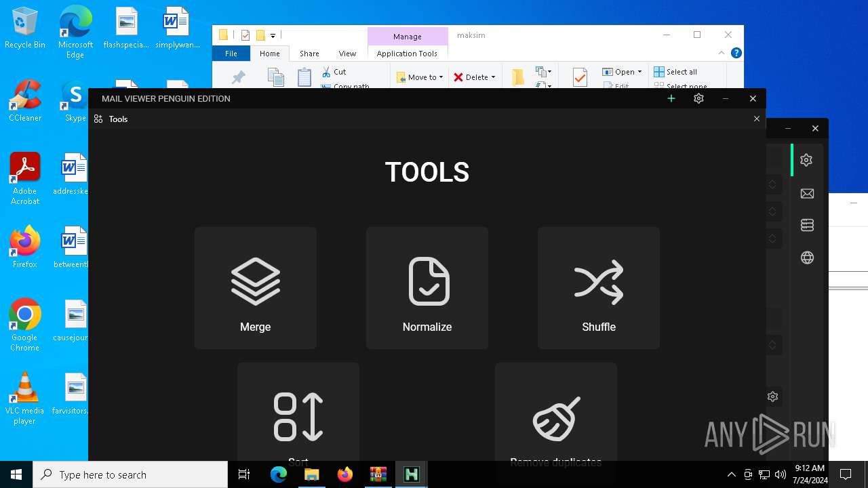Open the Sort tool card
This screenshot has width=868, height=488.
tap(298, 412)
